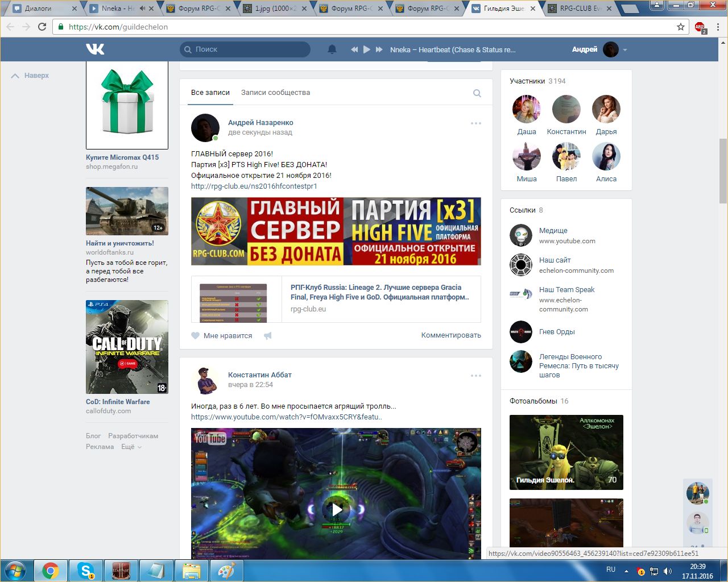Open the World of Tanks ad image
Viewport: 728px width, 582px height.
127,211
